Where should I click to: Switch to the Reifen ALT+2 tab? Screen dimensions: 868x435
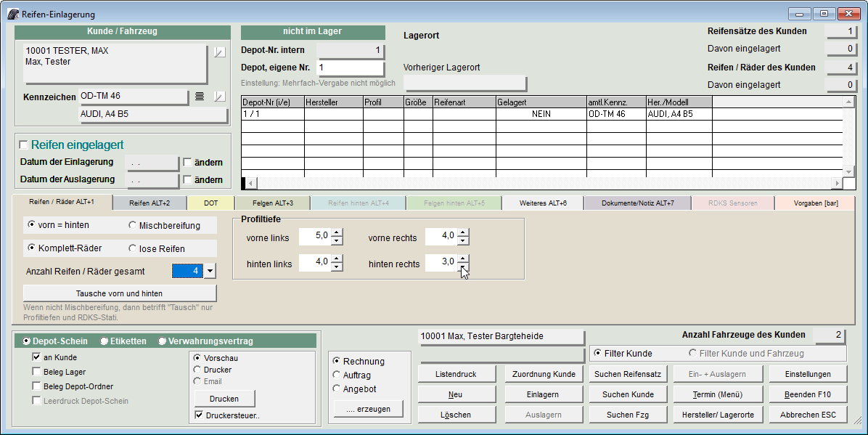click(150, 203)
